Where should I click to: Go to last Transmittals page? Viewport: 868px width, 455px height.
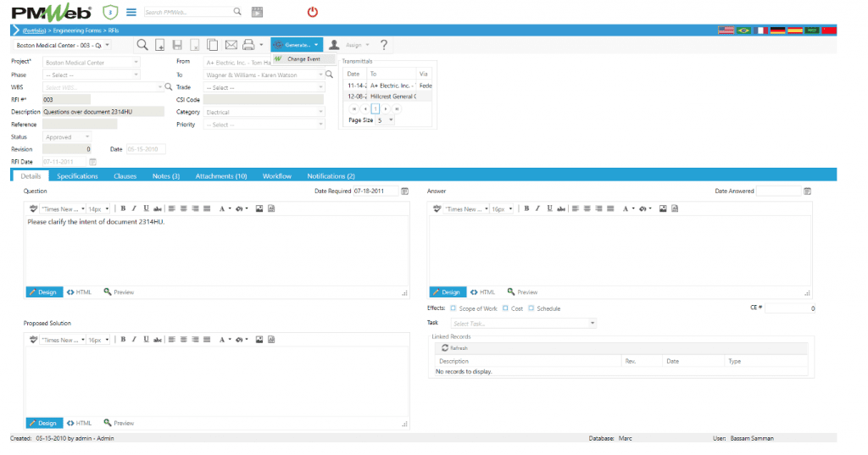(397, 108)
